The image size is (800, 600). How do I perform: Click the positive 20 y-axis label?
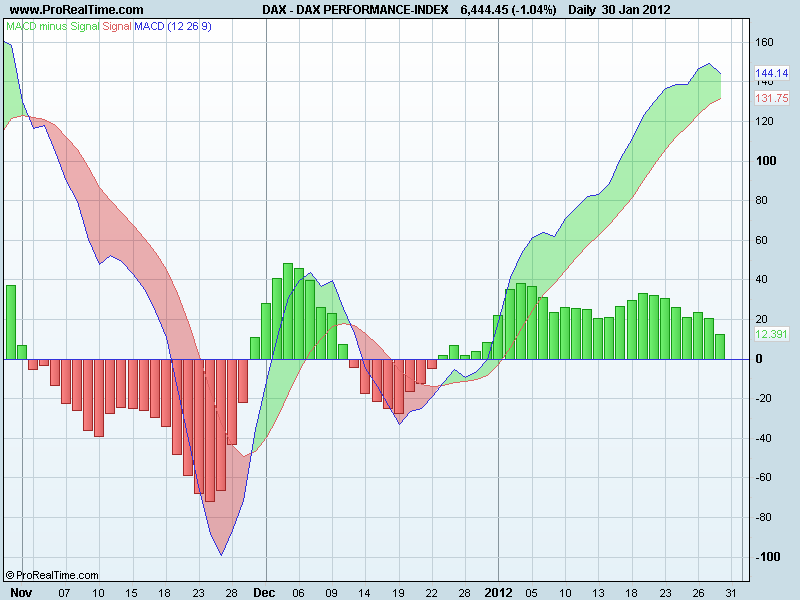coord(761,319)
